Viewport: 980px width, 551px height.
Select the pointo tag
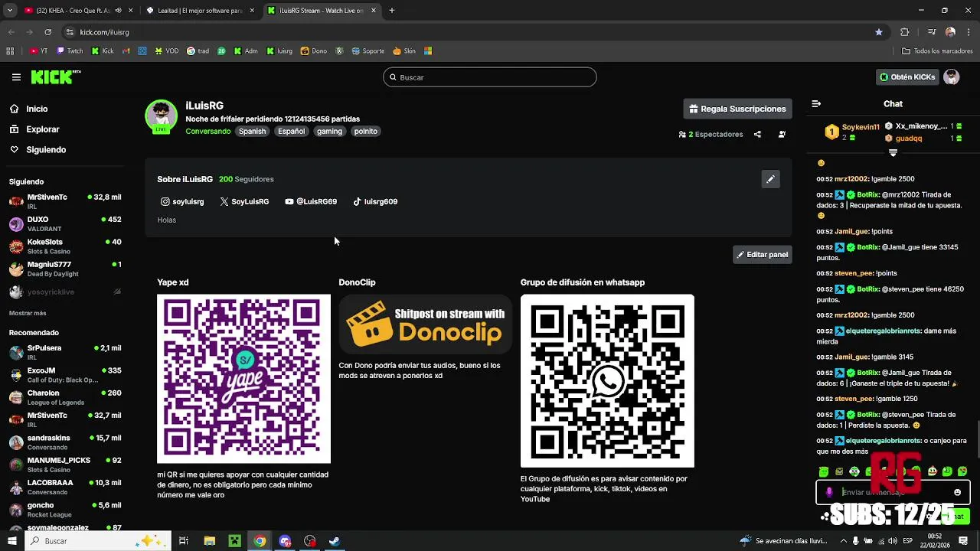[365, 132]
